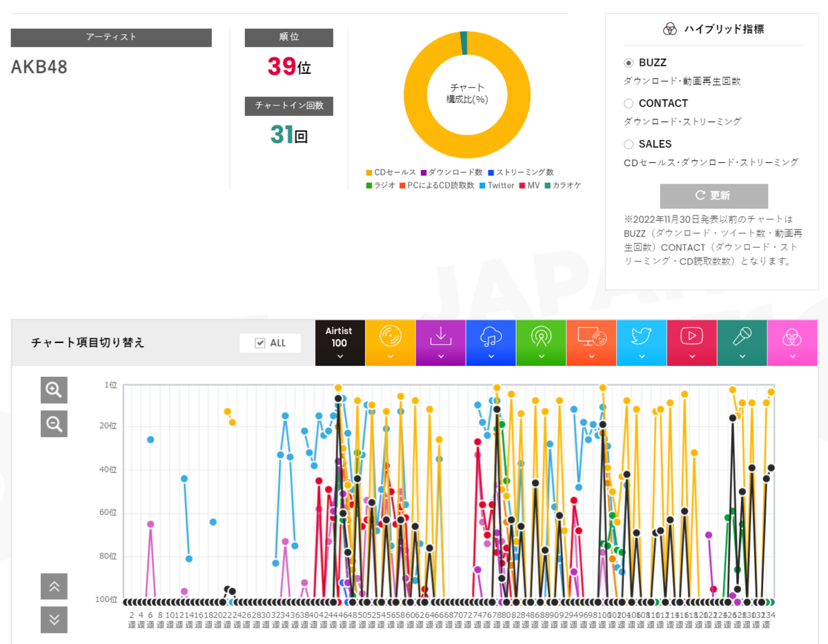Click the PCによるCD読取数 legend swatch
The height and width of the screenshot is (644, 828).
[402, 185]
